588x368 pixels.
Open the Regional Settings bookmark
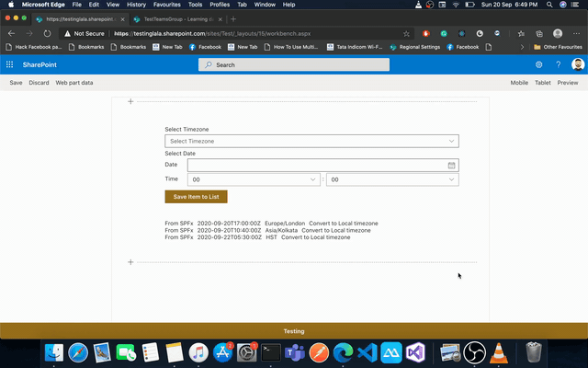[414, 47]
